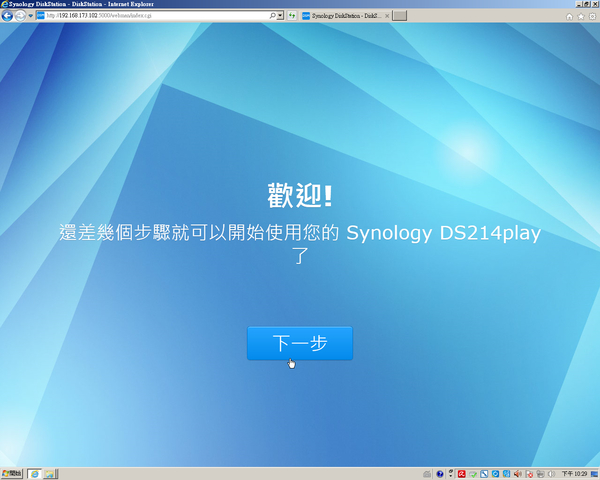Click the browser Forward arrow
The image size is (600, 480).
pos(20,17)
